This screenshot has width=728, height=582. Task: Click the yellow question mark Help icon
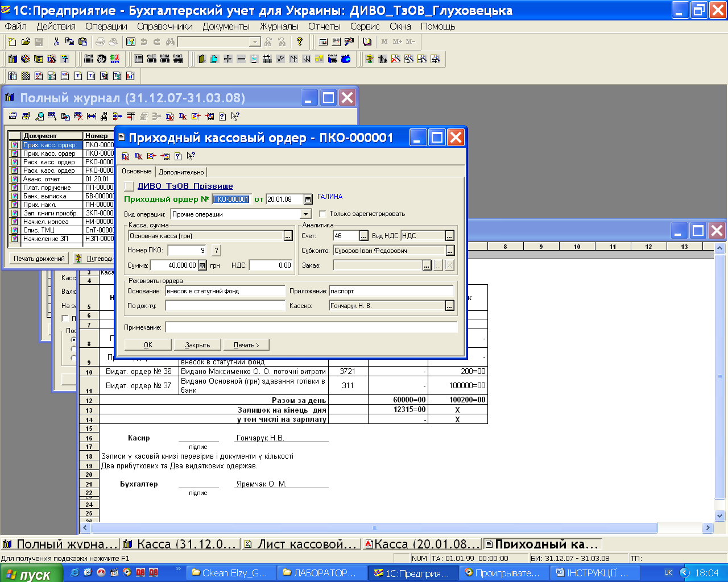tap(300, 42)
